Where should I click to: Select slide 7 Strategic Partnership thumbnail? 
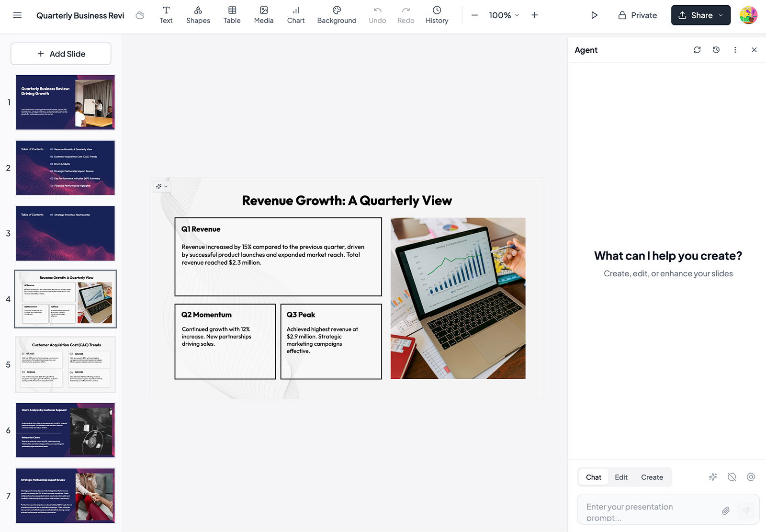click(66, 496)
